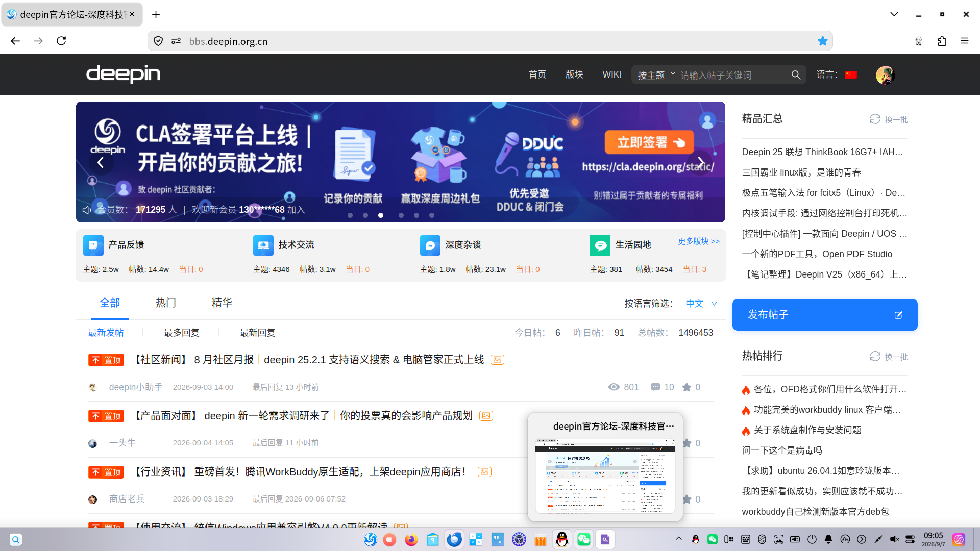
Task: Click the search keyword input field
Action: (732, 75)
